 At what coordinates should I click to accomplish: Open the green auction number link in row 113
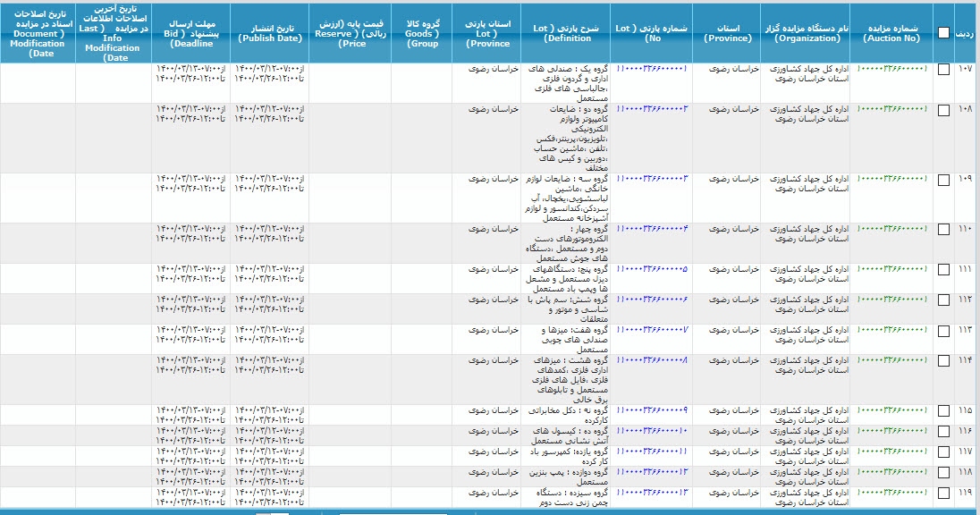click(x=891, y=330)
